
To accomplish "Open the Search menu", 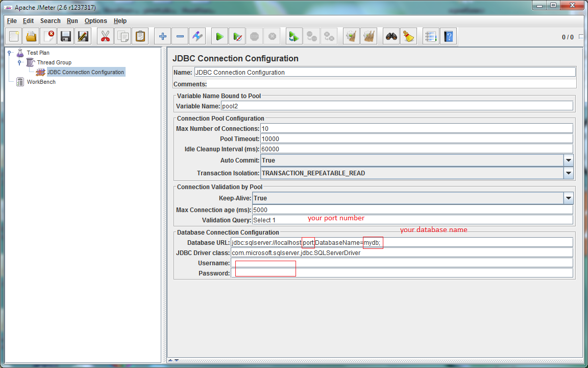I will tap(50, 21).
